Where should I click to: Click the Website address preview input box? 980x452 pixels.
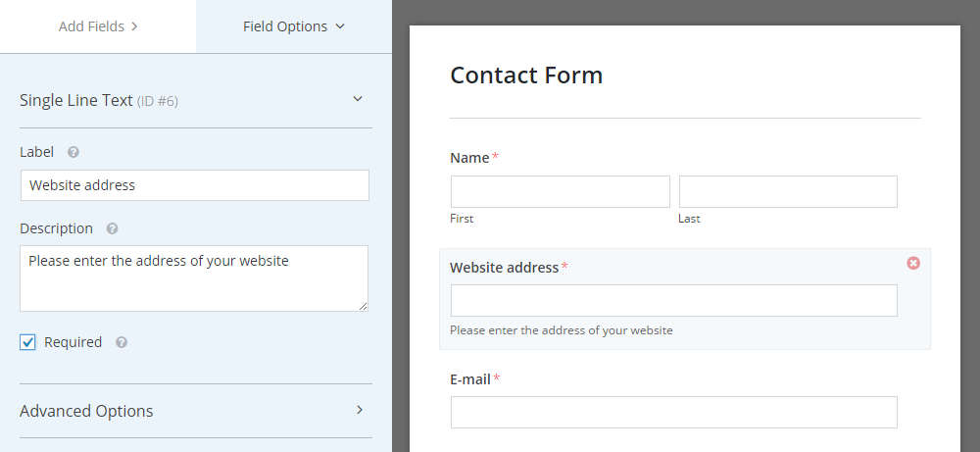pyautogui.click(x=674, y=301)
